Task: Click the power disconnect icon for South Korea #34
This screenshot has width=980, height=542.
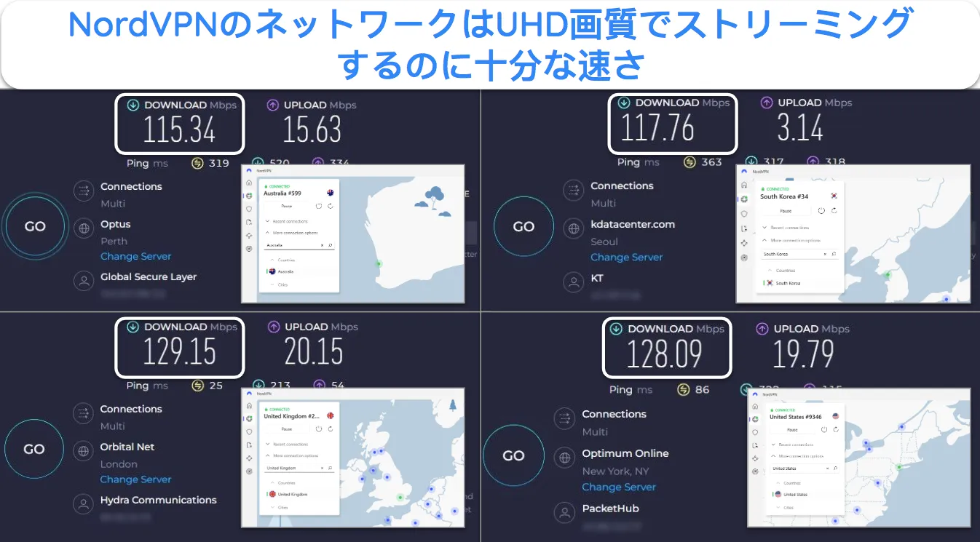Action: pyautogui.click(x=821, y=211)
